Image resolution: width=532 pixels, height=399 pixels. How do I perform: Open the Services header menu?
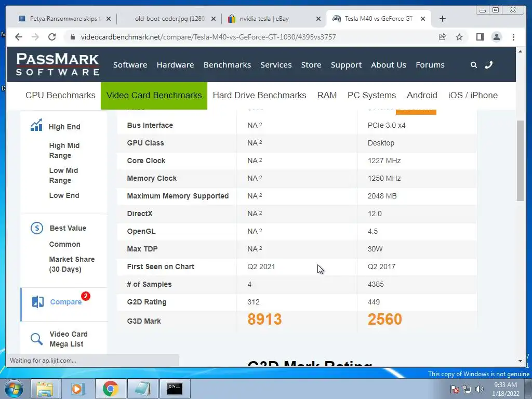[x=276, y=65]
